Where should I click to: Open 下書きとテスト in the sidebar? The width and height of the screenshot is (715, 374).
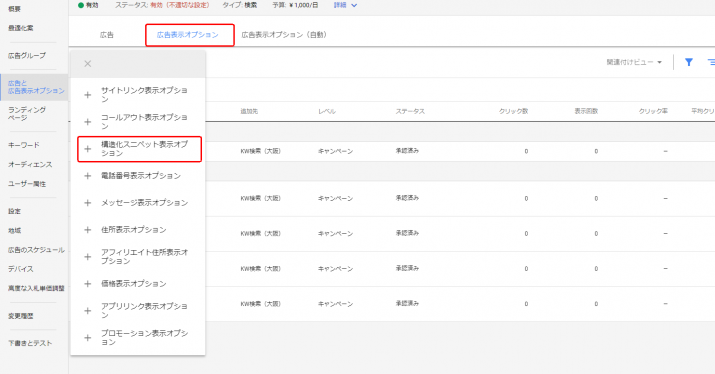30,343
